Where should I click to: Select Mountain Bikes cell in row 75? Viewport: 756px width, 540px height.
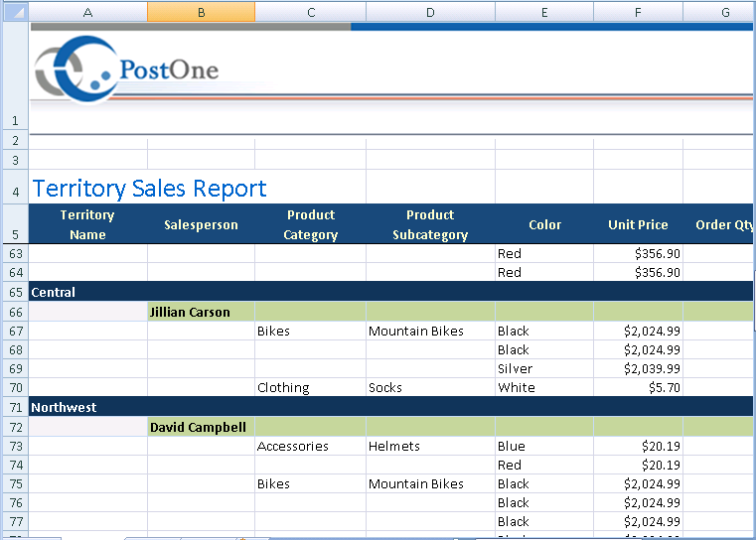(x=430, y=483)
